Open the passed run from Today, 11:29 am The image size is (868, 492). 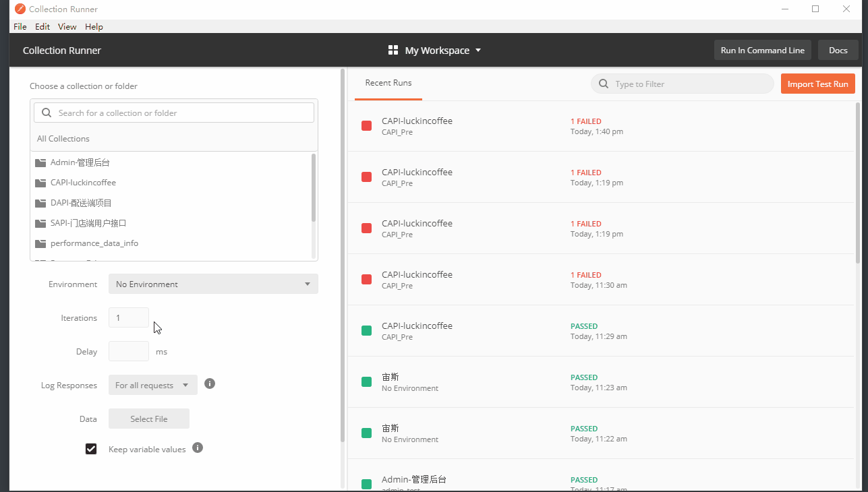[x=601, y=331]
